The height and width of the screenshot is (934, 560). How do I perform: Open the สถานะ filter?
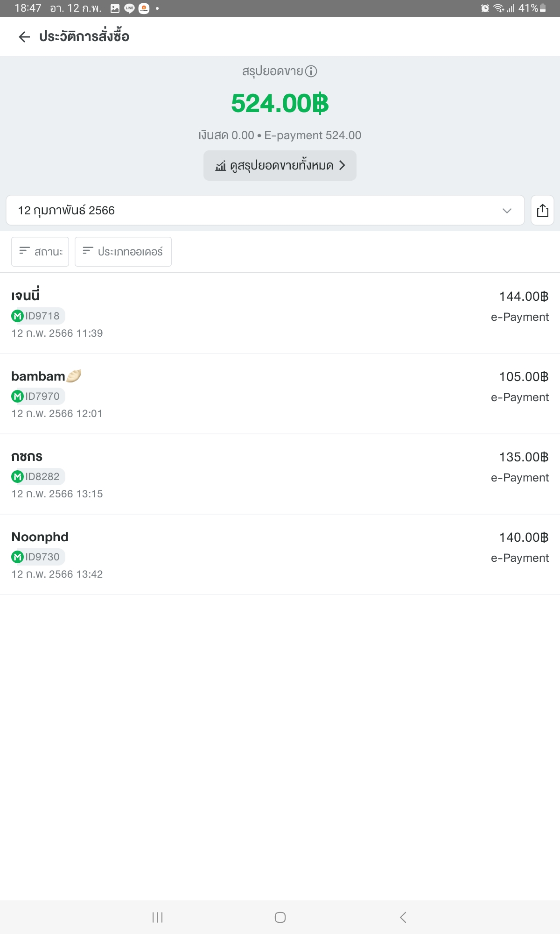(x=40, y=252)
